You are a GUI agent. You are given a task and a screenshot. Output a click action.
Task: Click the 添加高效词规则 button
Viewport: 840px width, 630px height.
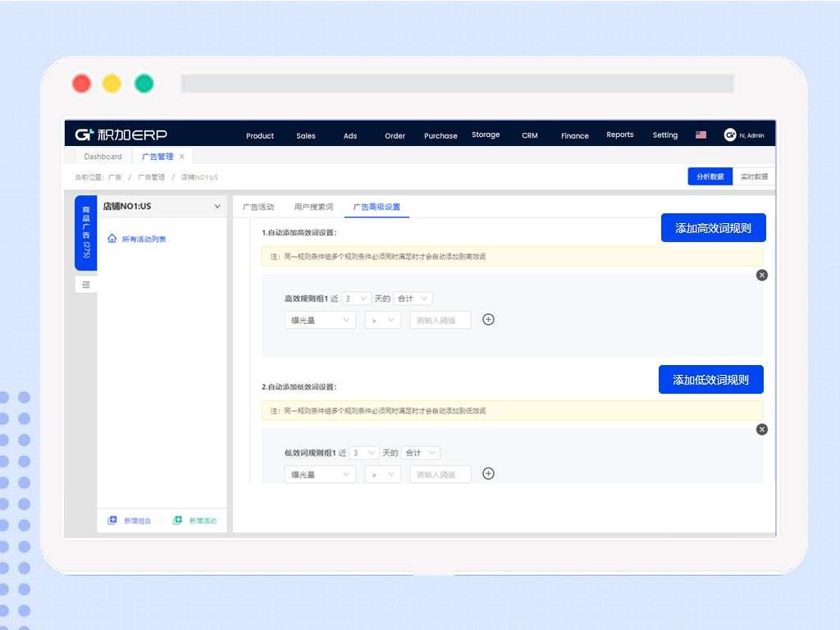tap(713, 228)
